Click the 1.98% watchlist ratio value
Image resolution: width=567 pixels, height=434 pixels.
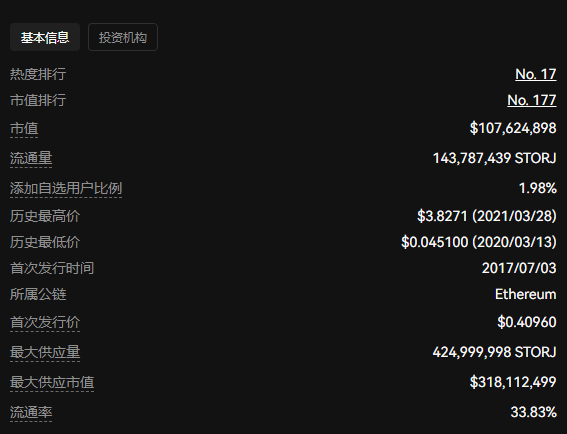coord(538,188)
